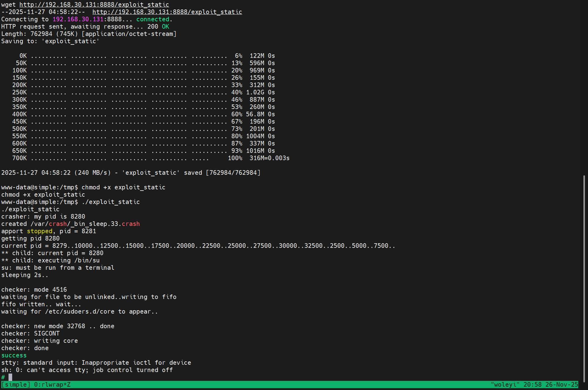Click the 'chmod +x exploit_static' prompt command
Image resolution: width=588 pixels, height=390 pixels.
(123, 187)
